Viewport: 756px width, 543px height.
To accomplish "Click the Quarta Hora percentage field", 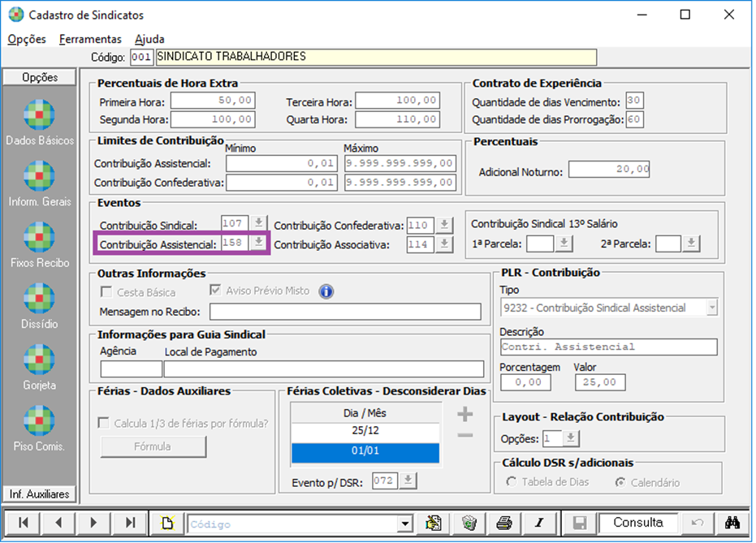I will (x=397, y=119).
